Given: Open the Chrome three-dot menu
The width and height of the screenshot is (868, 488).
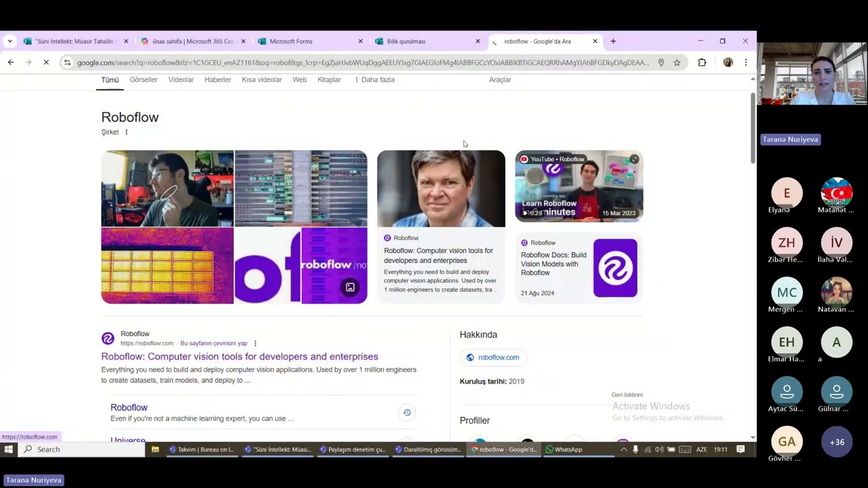Looking at the screenshot, I should click(x=746, y=62).
